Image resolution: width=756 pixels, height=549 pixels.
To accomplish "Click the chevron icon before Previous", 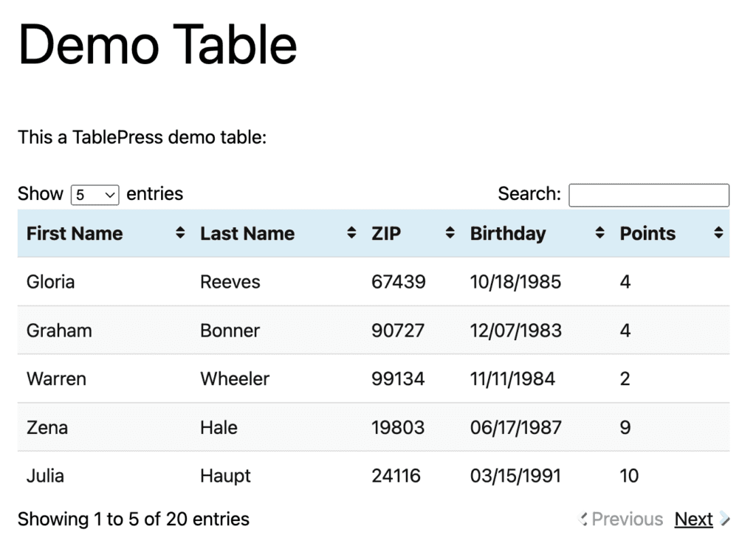I will coord(583,519).
